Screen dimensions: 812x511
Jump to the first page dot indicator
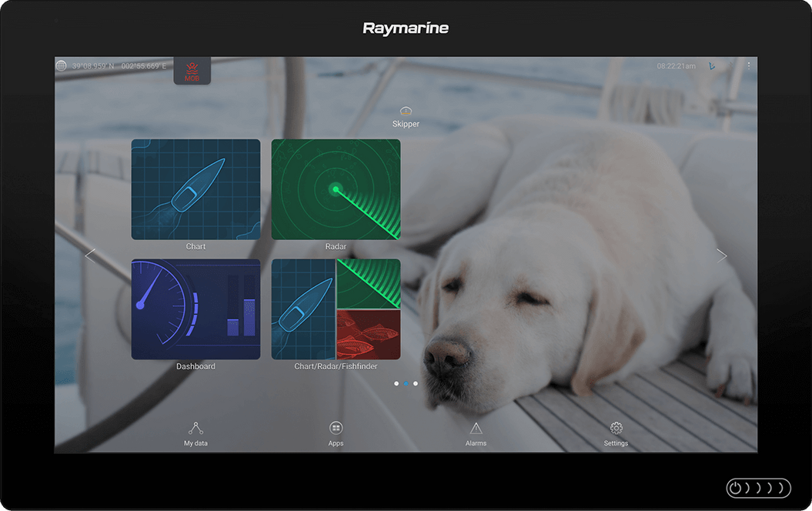tap(396, 383)
